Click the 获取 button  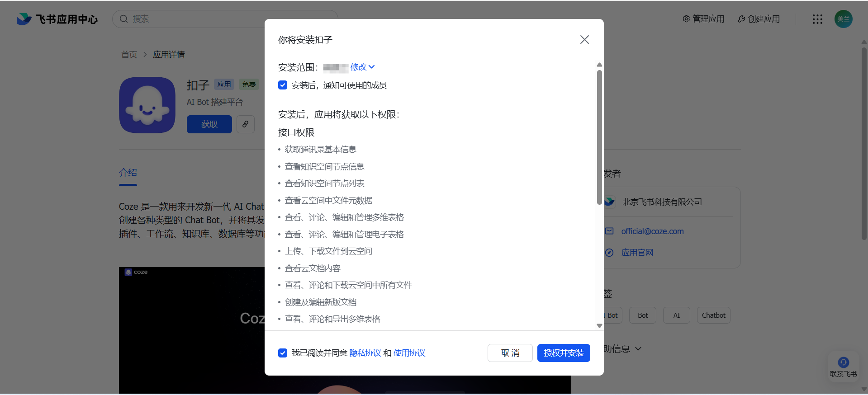coord(209,124)
